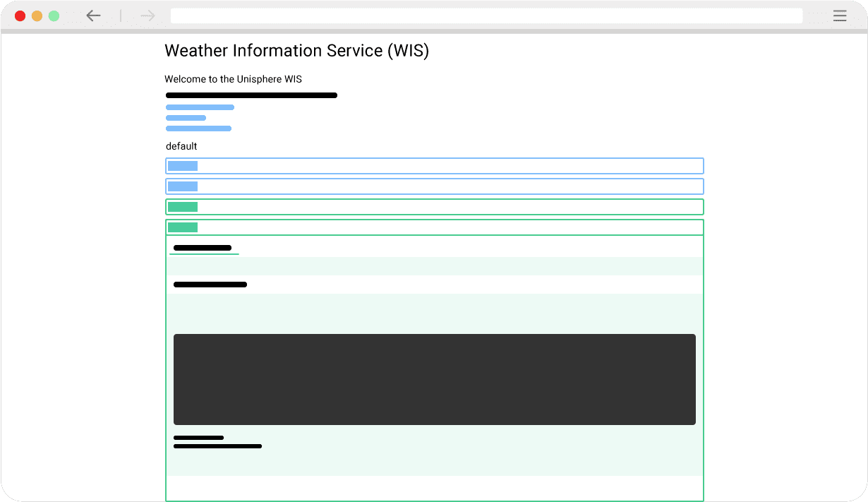The image size is (868, 502).
Task: Click the browser back arrow
Action: [93, 16]
